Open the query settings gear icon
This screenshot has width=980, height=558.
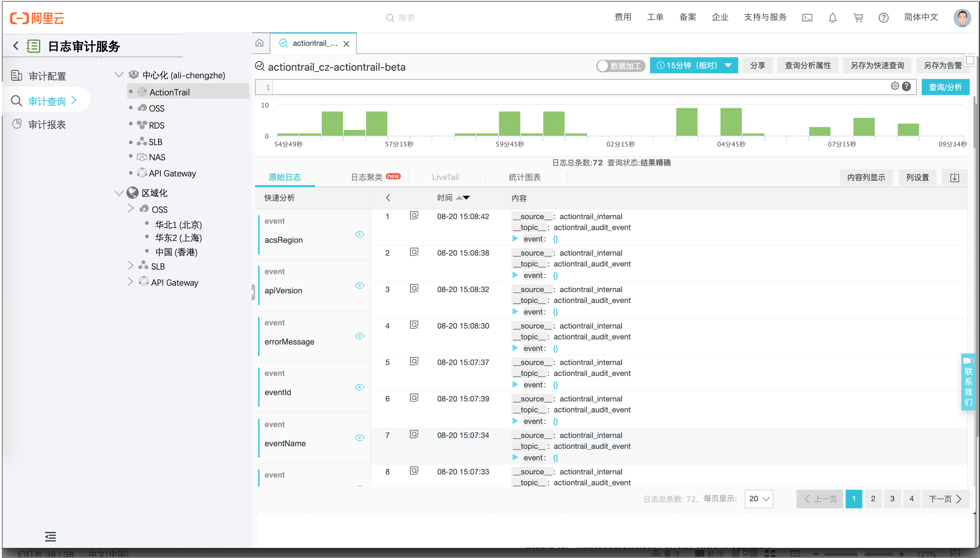pos(895,86)
